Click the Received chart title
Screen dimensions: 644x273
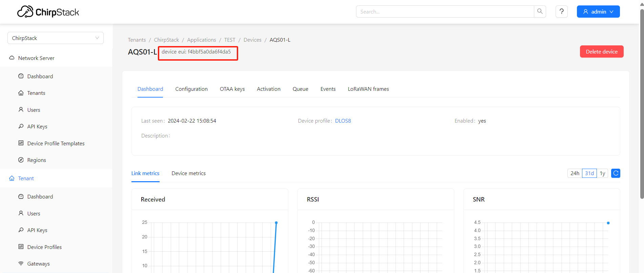153,199
